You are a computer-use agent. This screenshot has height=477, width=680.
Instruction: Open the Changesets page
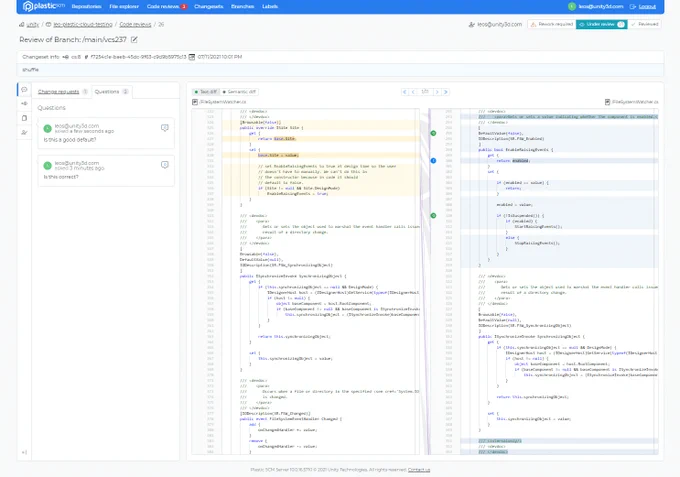point(209,7)
